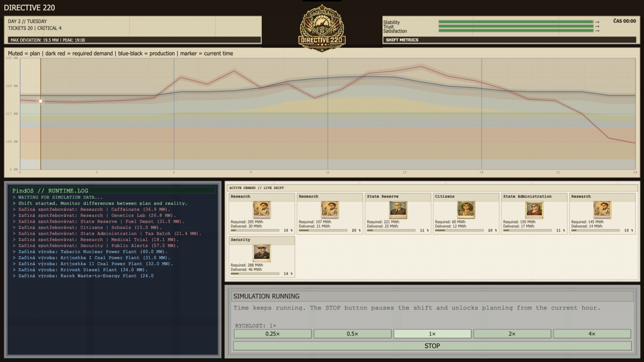Click the Max Deviation status bar
Image resolution: width=644 pixels, height=362 pixels.
coord(134,40)
